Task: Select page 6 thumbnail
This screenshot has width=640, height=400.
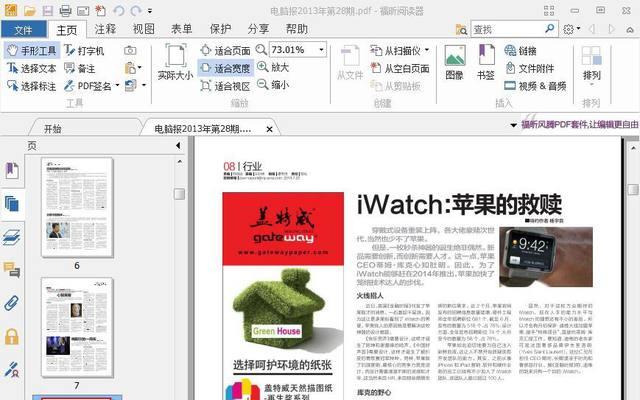Action: pos(77,207)
